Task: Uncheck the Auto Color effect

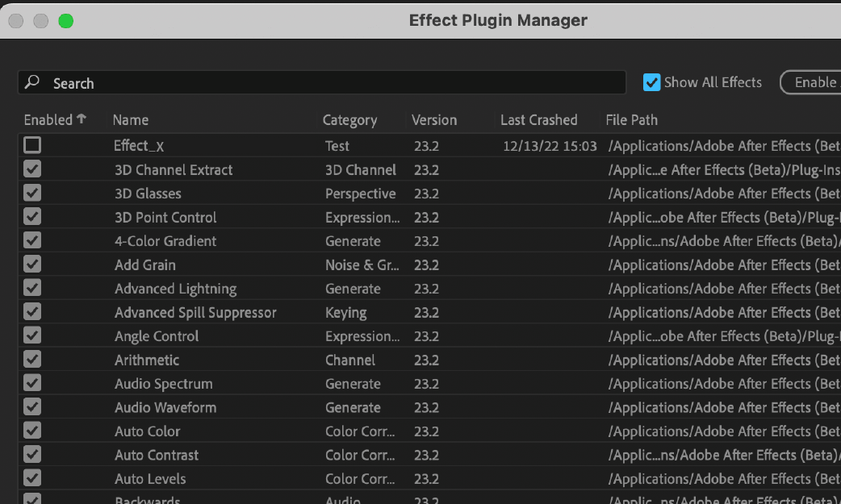Action: 32,431
